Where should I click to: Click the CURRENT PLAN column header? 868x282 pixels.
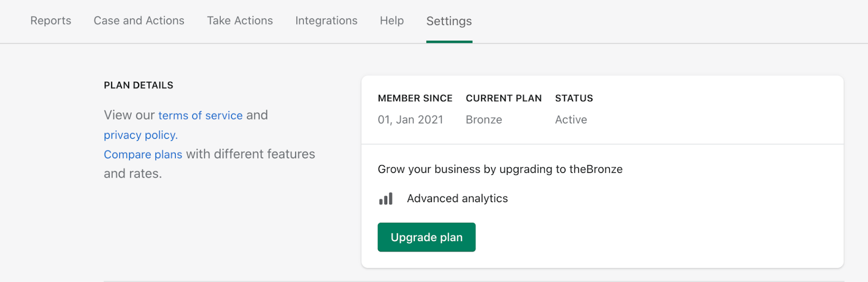click(504, 98)
